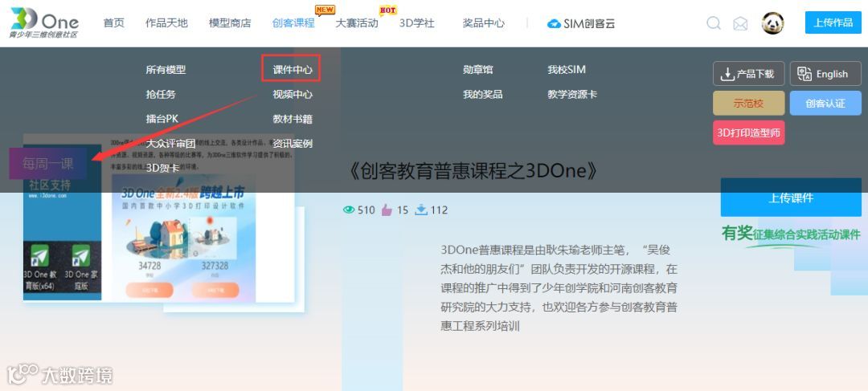
Task: Click the download icon beside 112
Action: (x=421, y=210)
